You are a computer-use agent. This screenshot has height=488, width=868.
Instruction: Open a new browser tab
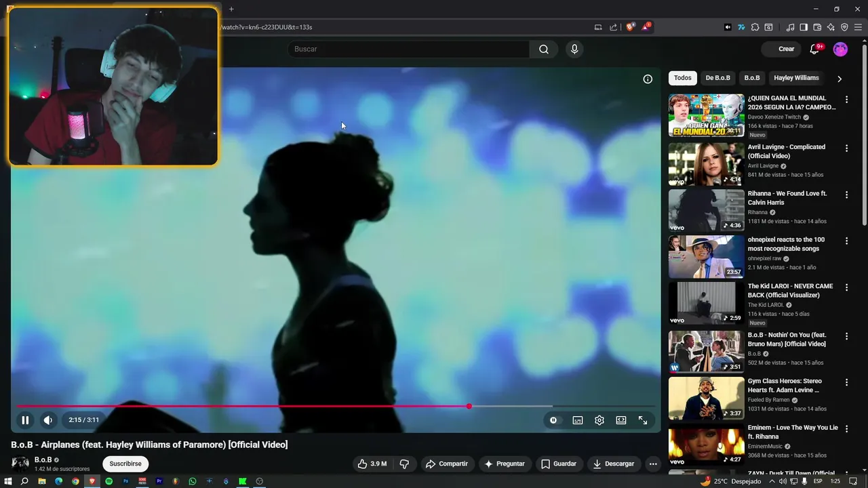tap(231, 9)
